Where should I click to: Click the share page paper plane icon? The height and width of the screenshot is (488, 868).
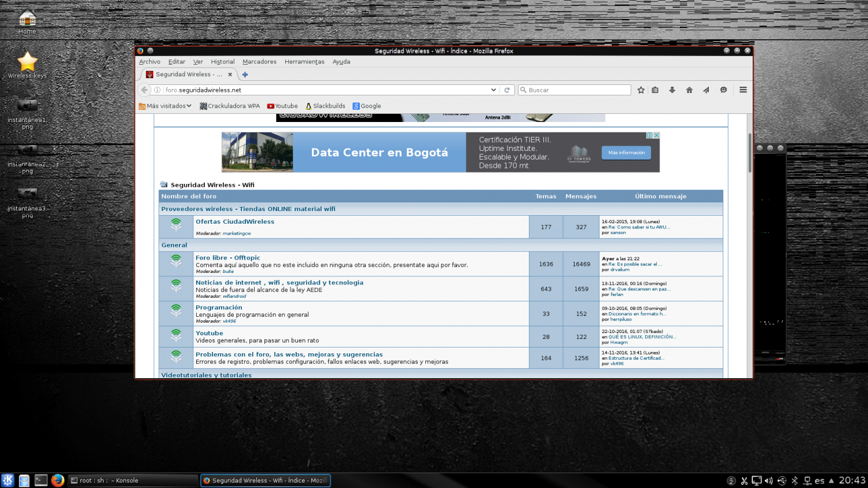[706, 90]
